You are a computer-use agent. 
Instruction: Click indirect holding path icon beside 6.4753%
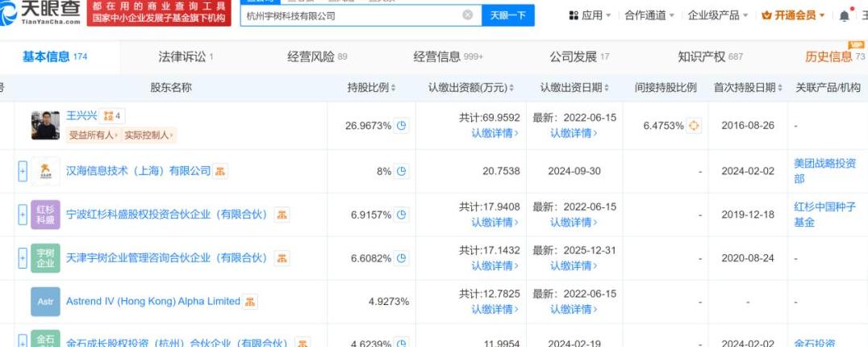pyautogui.click(x=694, y=126)
